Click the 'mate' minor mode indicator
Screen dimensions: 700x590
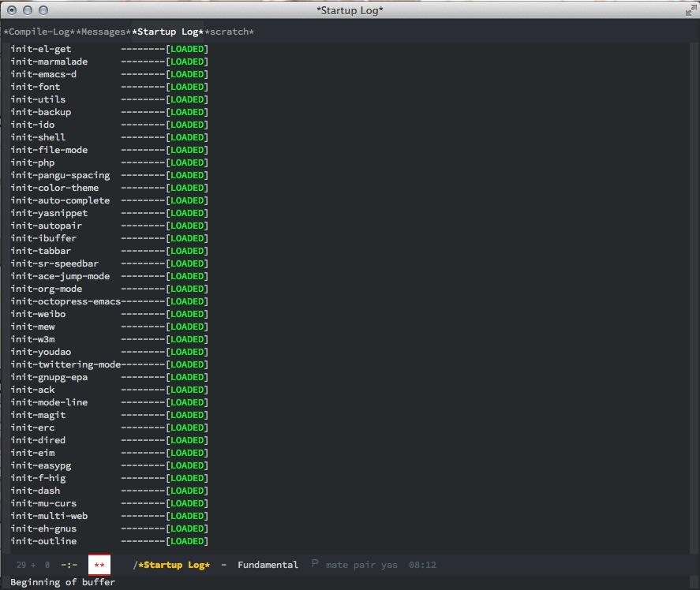click(337, 565)
